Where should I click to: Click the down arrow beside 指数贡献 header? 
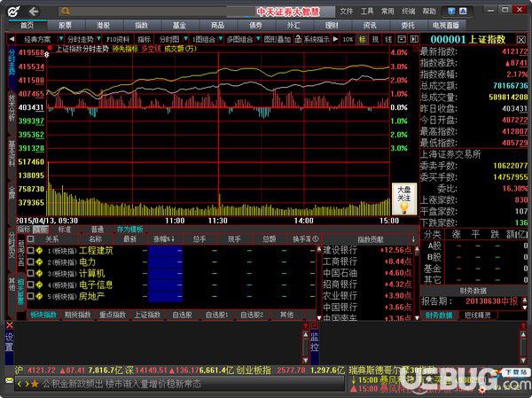click(x=413, y=239)
